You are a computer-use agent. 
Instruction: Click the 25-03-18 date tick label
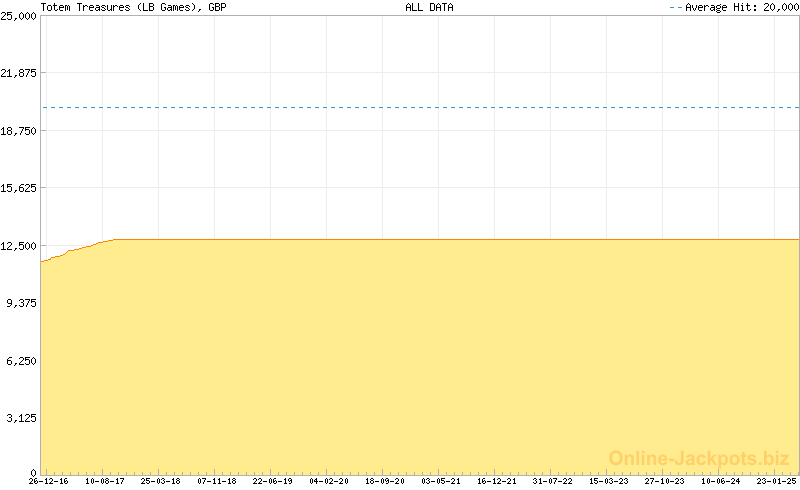click(160, 481)
